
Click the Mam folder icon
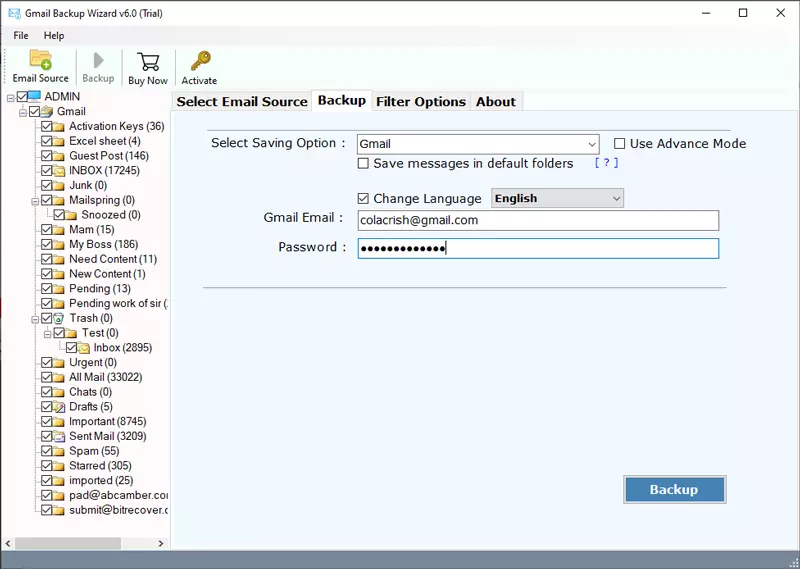[x=59, y=230]
